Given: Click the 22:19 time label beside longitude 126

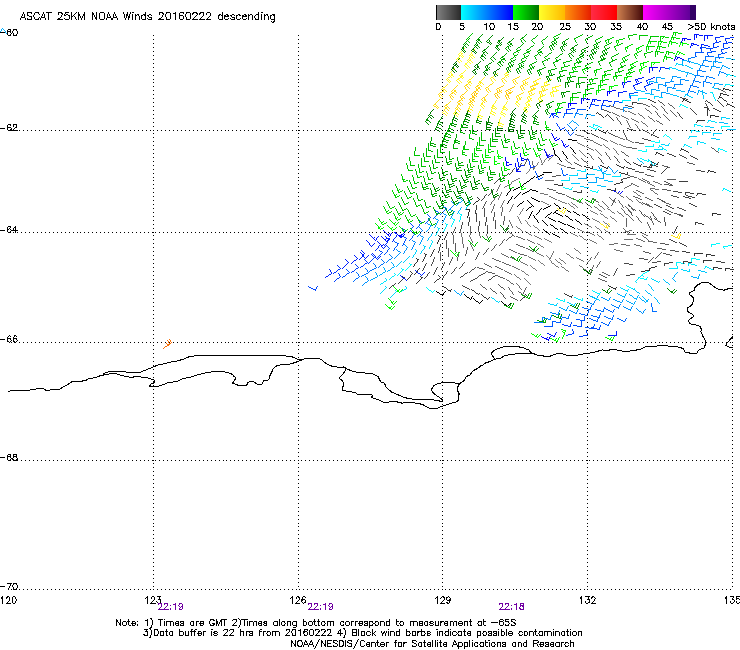Looking at the screenshot, I should click(x=320, y=607).
